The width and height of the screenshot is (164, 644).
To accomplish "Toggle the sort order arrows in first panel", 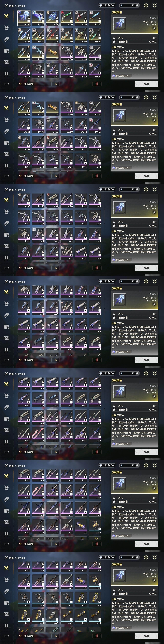I will (56, 84).
